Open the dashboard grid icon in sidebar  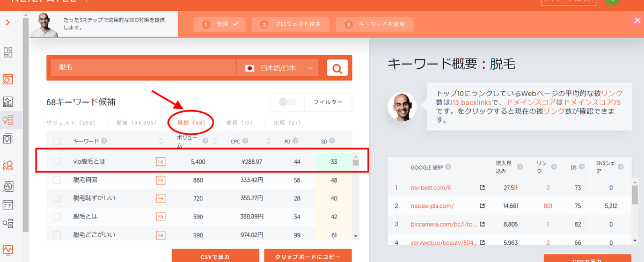click(x=8, y=53)
